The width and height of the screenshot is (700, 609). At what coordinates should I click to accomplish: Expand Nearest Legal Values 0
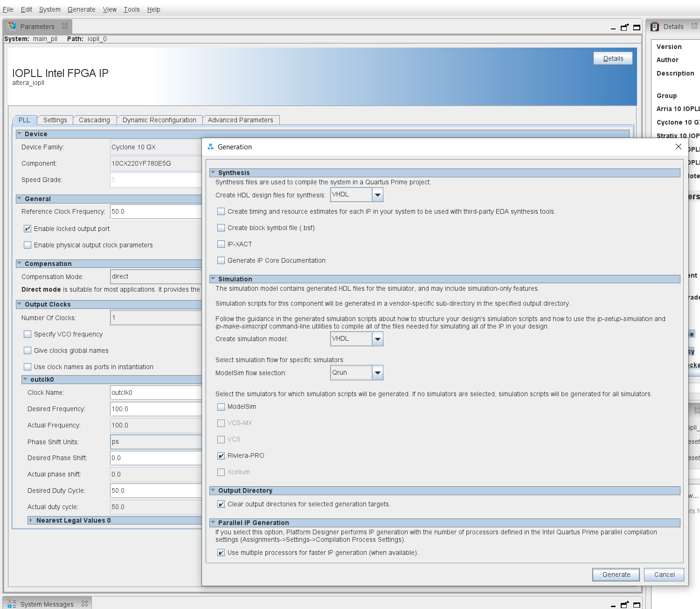tap(31, 520)
